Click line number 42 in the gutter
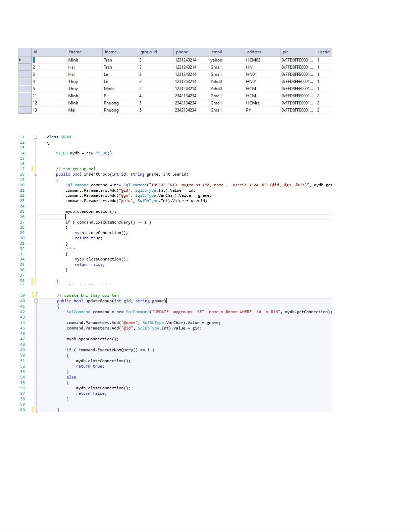This screenshot has width=411, height=532. [x=22, y=312]
